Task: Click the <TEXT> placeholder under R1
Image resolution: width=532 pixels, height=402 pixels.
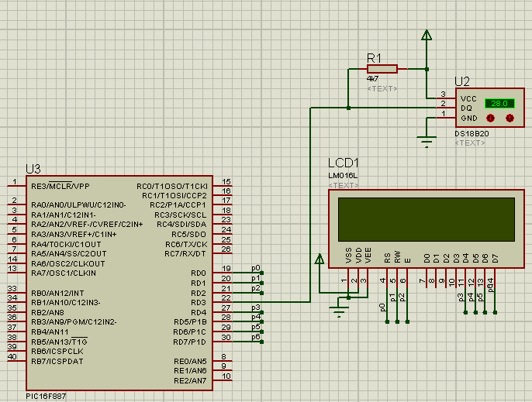Action: (382, 88)
